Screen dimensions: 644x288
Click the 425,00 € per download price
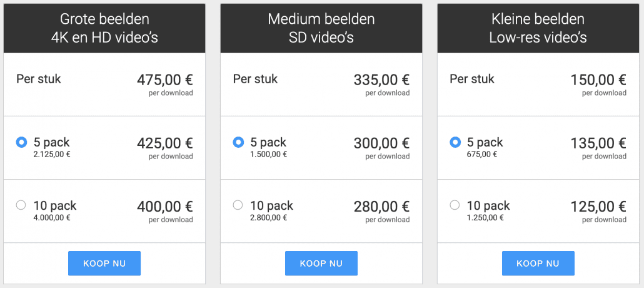(164, 148)
